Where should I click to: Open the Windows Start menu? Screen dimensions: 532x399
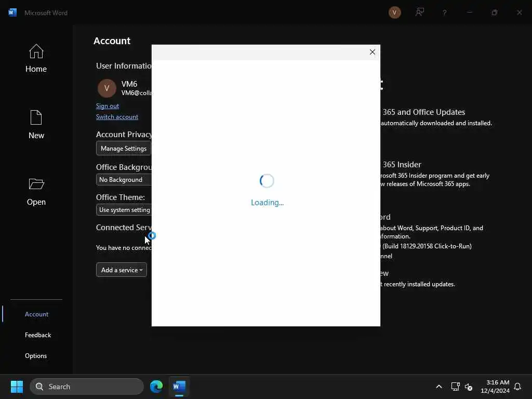click(x=17, y=387)
